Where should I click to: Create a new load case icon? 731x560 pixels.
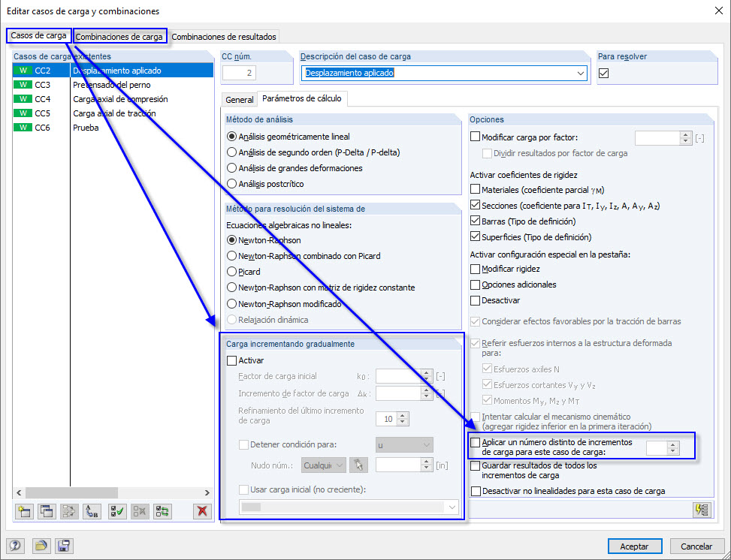24,511
